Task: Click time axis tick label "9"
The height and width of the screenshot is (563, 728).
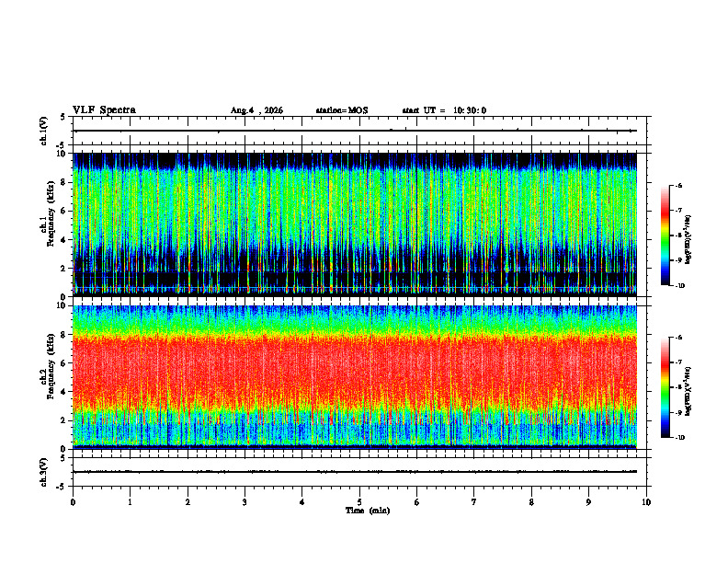Action: (588, 502)
